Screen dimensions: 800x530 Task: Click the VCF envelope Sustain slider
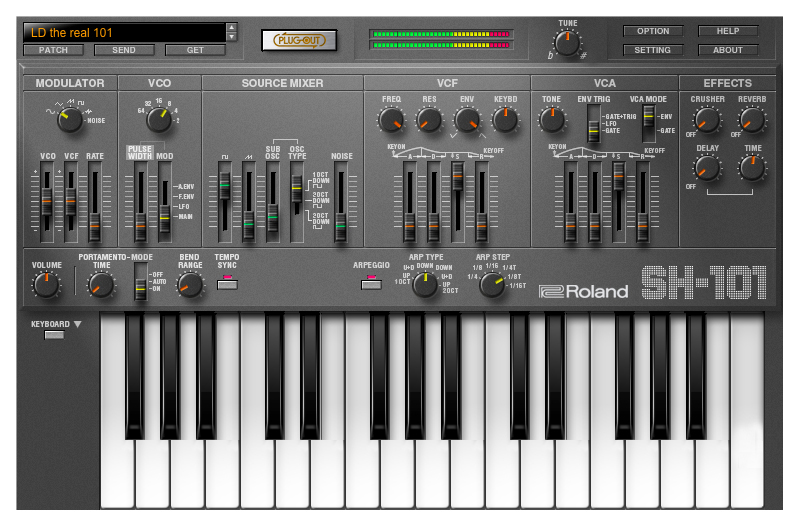pyautogui.click(x=458, y=203)
